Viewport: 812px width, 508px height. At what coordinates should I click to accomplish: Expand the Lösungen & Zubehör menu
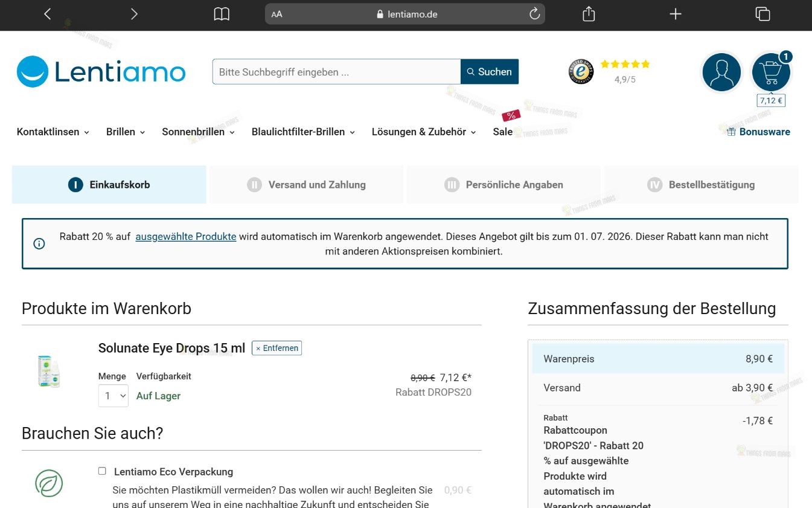point(424,132)
